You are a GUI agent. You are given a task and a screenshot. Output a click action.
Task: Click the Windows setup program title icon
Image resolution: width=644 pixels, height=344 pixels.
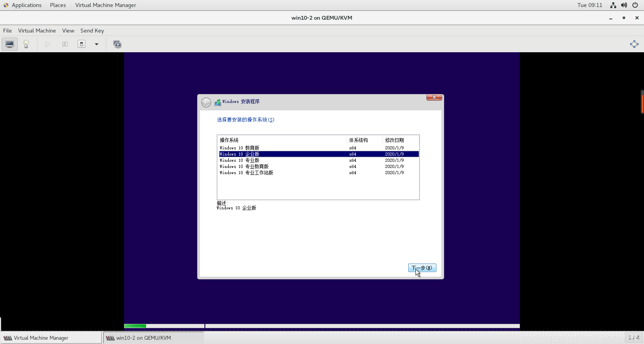point(218,102)
